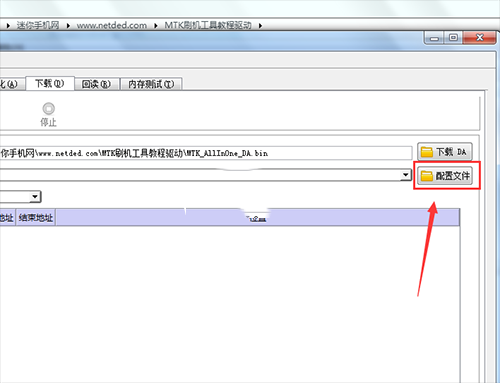This screenshot has width=500, height=383.
Task: Expand arrow after MTK刷机工具教程驱动 breadcrumb
Action: [260, 25]
